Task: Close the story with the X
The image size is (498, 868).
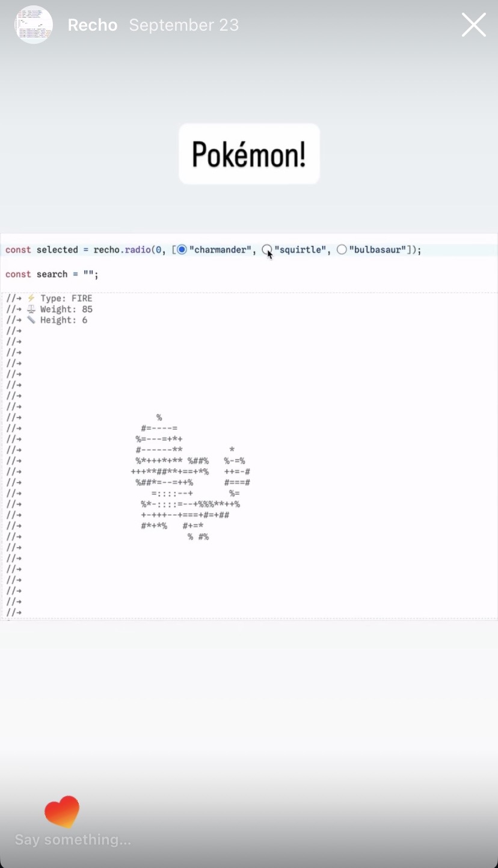Action: 473,25
